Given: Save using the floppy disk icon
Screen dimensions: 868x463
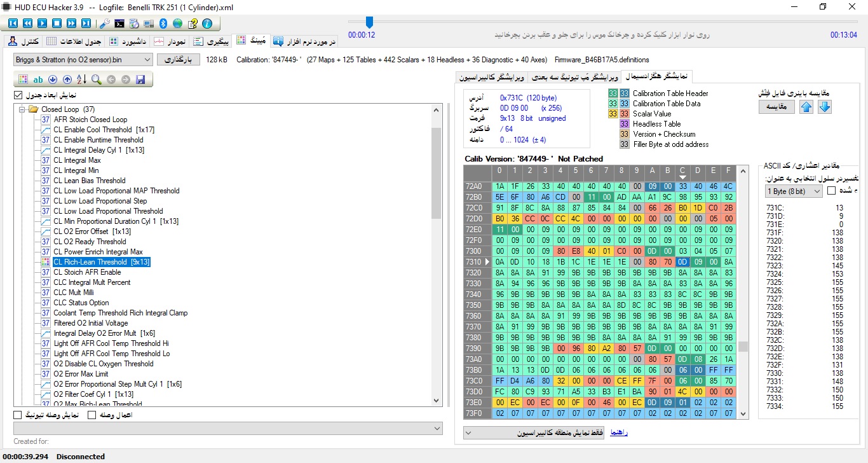Looking at the screenshot, I should click(x=140, y=79).
